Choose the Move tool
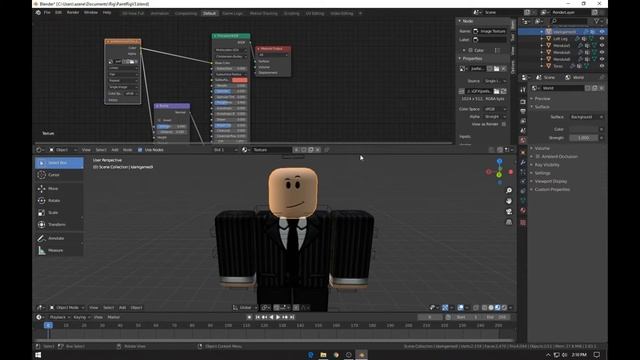The width and height of the screenshot is (640, 360). point(59,189)
